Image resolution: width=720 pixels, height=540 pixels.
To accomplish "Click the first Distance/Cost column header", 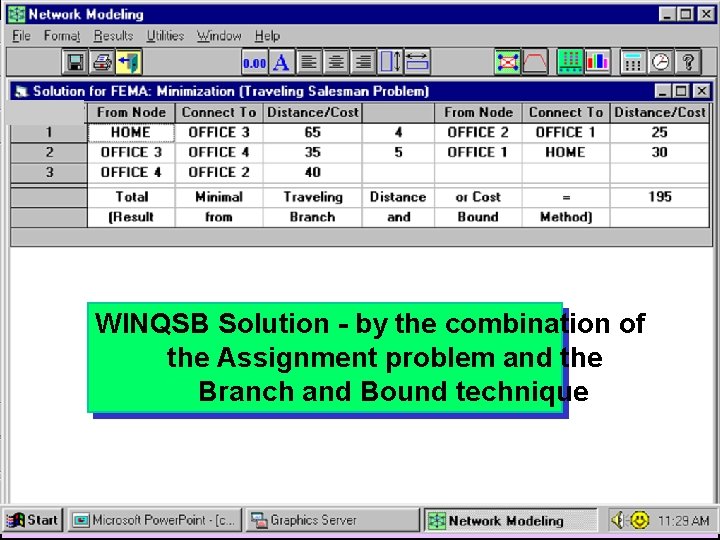I will 313,112.
